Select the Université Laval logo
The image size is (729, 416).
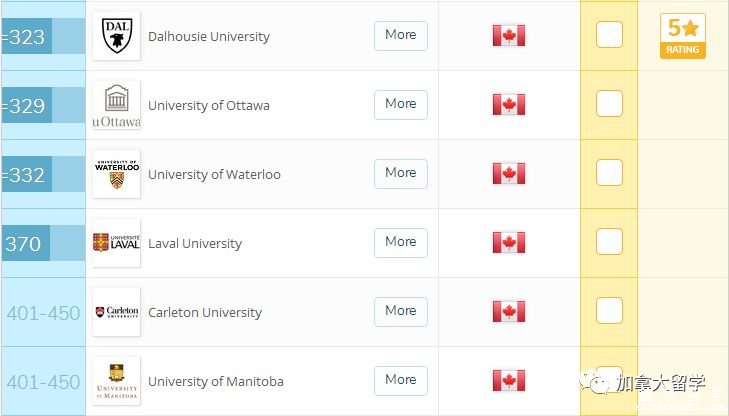pos(116,243)
